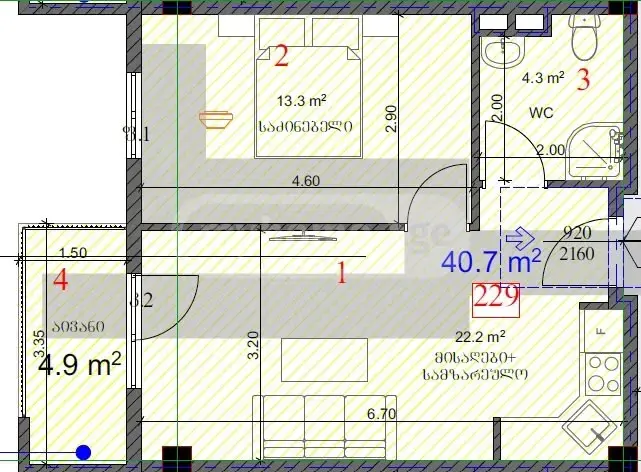Click the 4.60 bedroom width dimension
The height and width of the screenshot is (472, 641).
(x=306, y=181)
